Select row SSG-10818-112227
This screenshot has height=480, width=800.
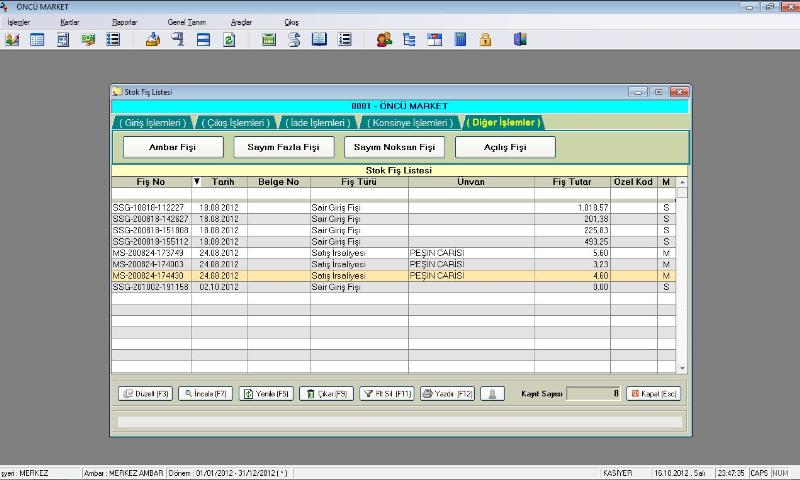[393, 208]
